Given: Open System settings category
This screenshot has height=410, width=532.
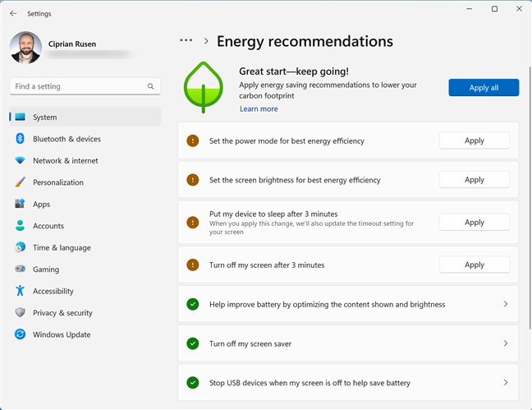Looking at the screenshot, I should coord(85,117).
